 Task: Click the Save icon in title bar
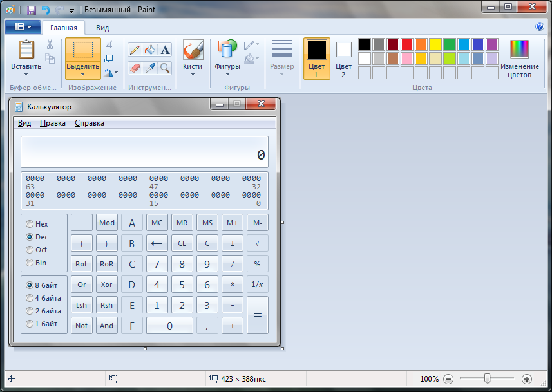(31, 10)
